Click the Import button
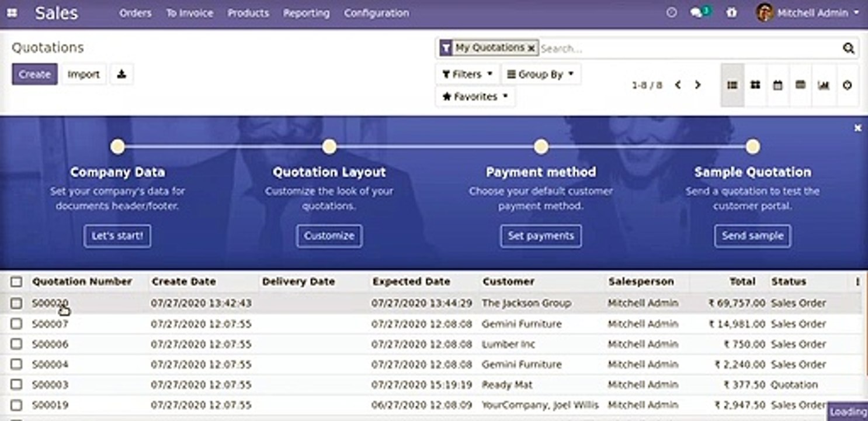 tap(84, 74)
